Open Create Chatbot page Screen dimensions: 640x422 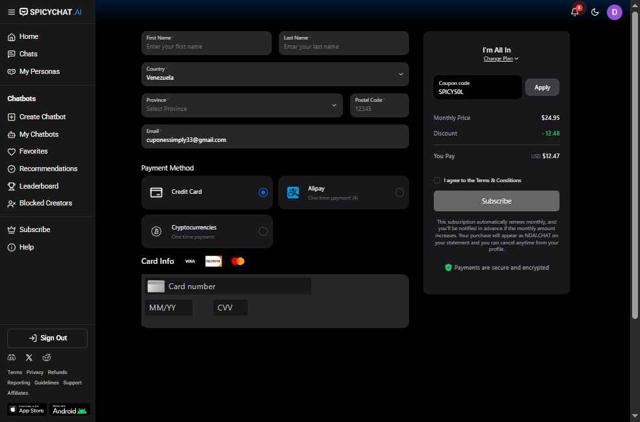click(37, 117)
